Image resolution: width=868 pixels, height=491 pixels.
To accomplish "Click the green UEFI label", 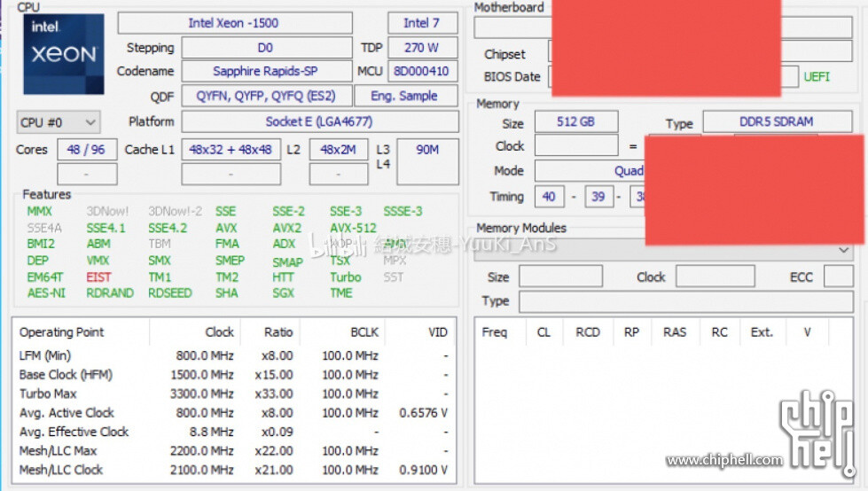I will click(x=817, y=77).
